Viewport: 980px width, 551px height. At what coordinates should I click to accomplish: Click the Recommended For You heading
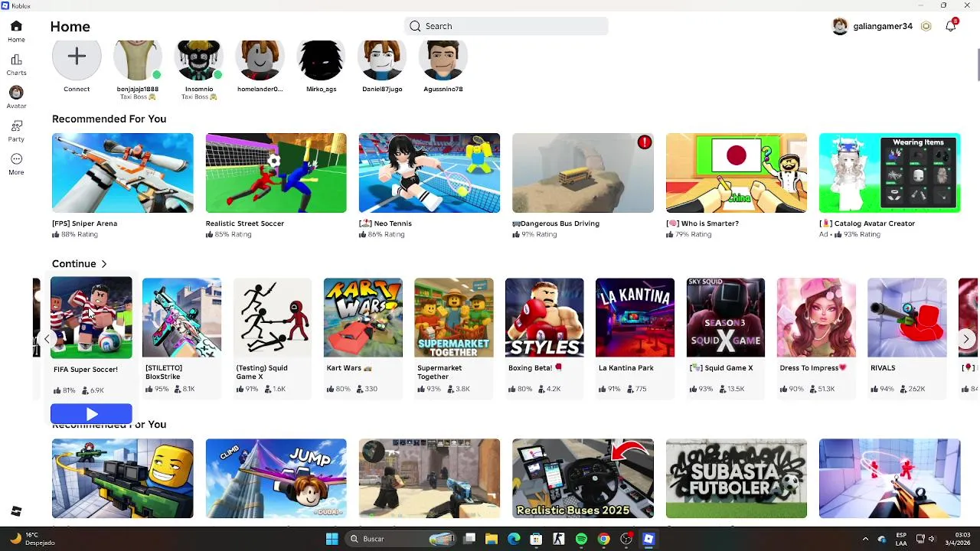click(x=109, y=119)
